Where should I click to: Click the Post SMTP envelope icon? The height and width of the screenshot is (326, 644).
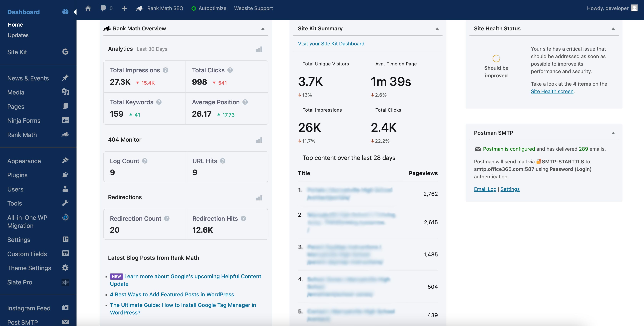[x=65, y=322]
